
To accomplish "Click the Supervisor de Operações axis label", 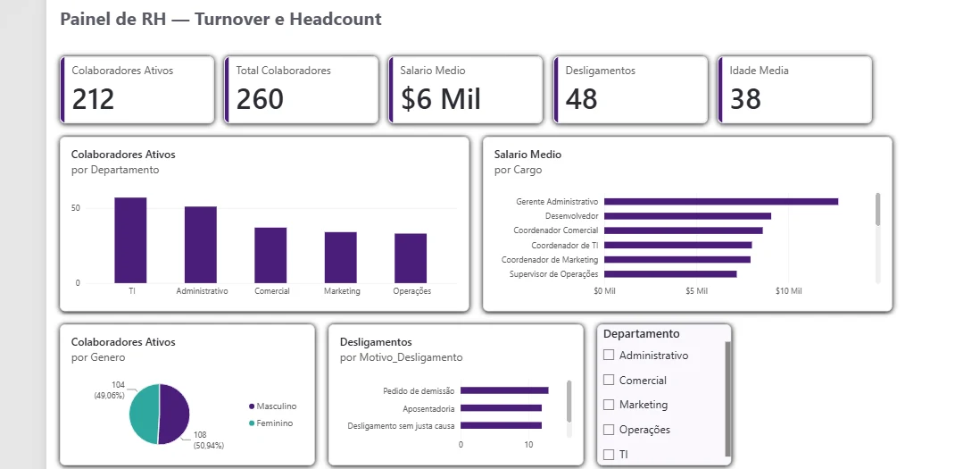I will point(553,274).
